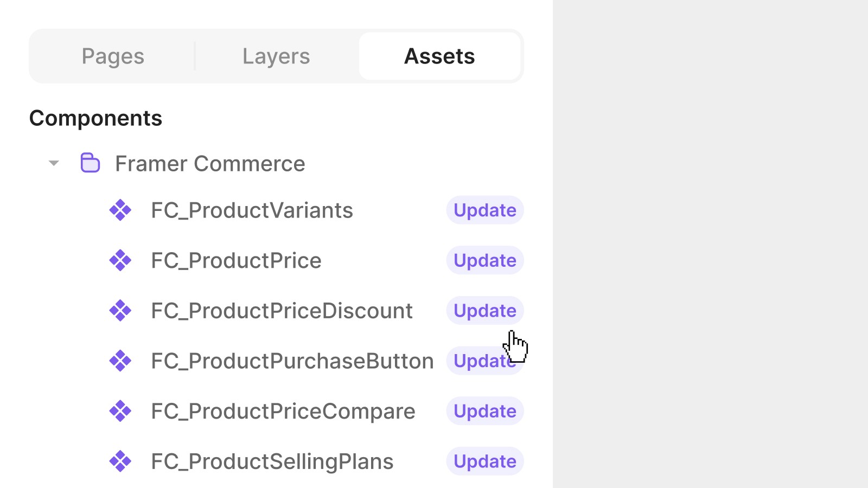Open the Layers tab
The width and height of the screenshot is (868, 488).
(x=276, y=56)
